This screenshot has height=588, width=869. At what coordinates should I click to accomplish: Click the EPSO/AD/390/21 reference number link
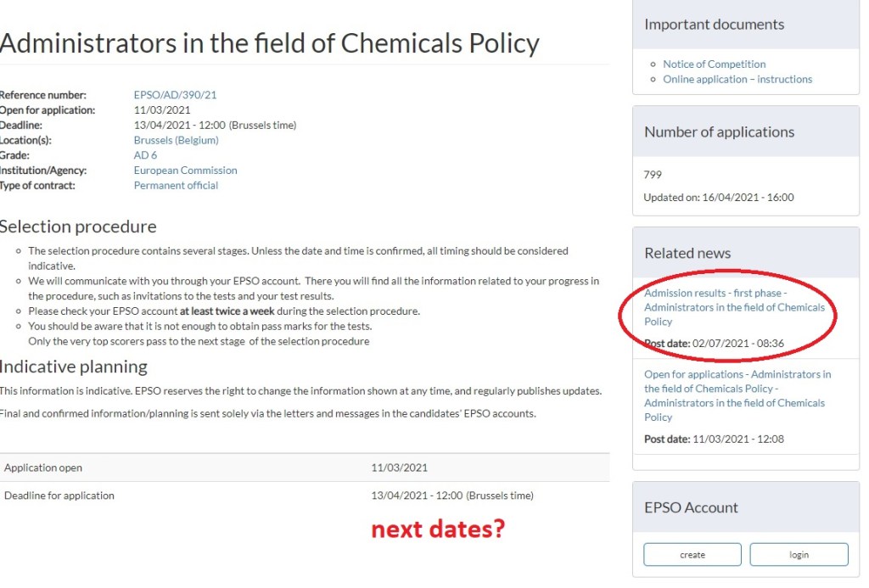pyautogui.click(x=175, y=95)
